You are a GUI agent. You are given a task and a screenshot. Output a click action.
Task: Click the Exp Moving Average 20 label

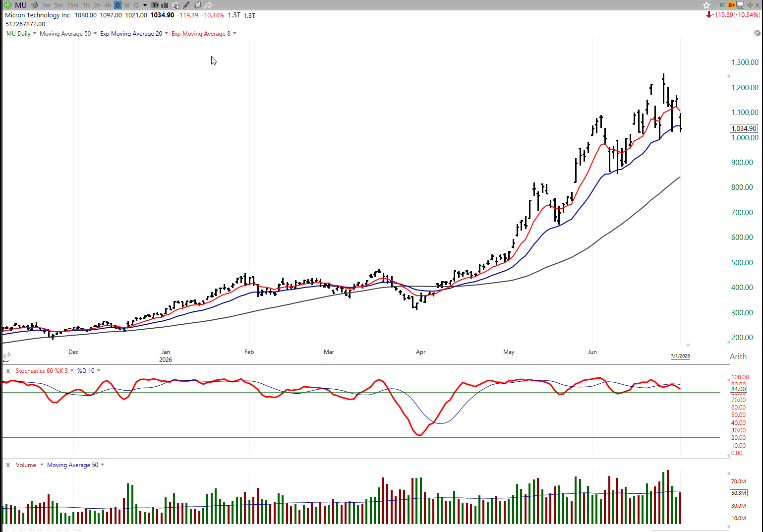[131, 34]
